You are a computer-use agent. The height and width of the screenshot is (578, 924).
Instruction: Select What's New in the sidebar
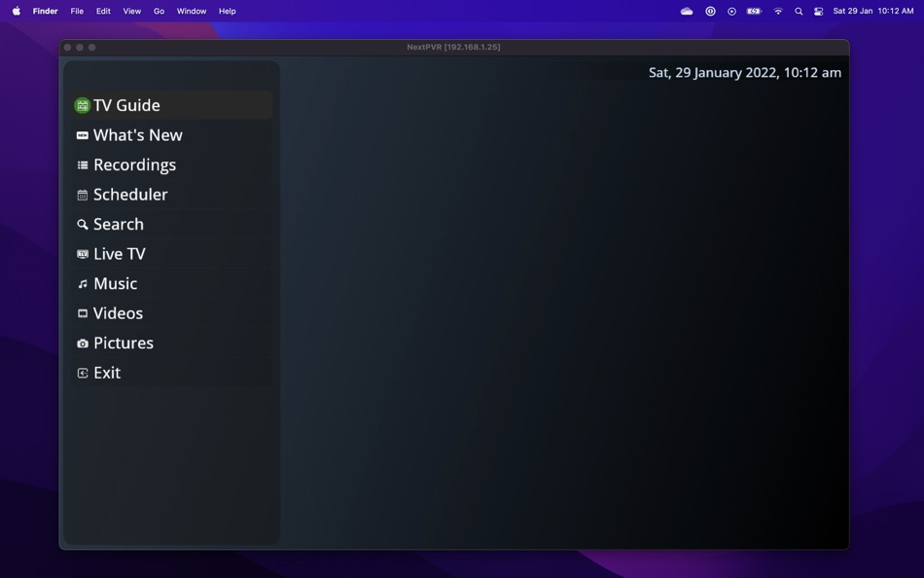click(171, 135)
